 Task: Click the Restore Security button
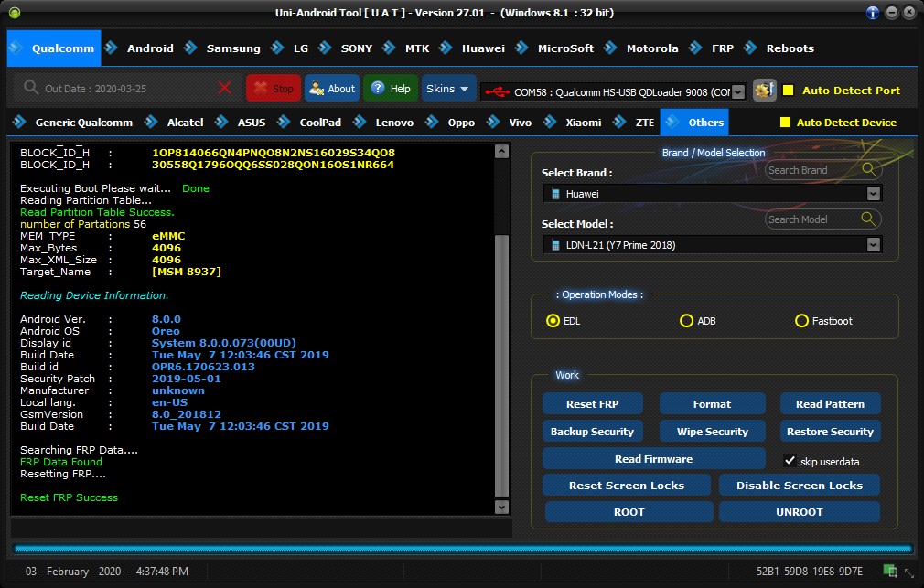[830, 432]
